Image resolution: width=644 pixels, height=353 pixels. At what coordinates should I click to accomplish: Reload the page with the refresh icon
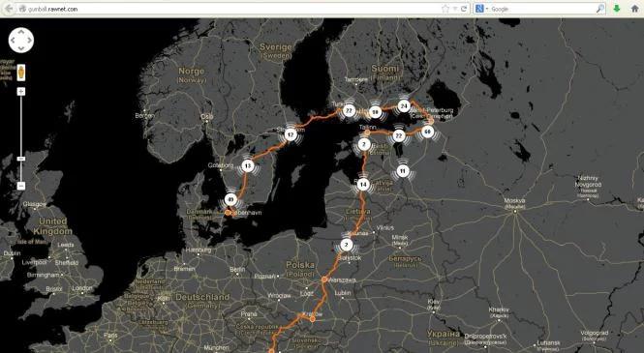tap(464, 9)
